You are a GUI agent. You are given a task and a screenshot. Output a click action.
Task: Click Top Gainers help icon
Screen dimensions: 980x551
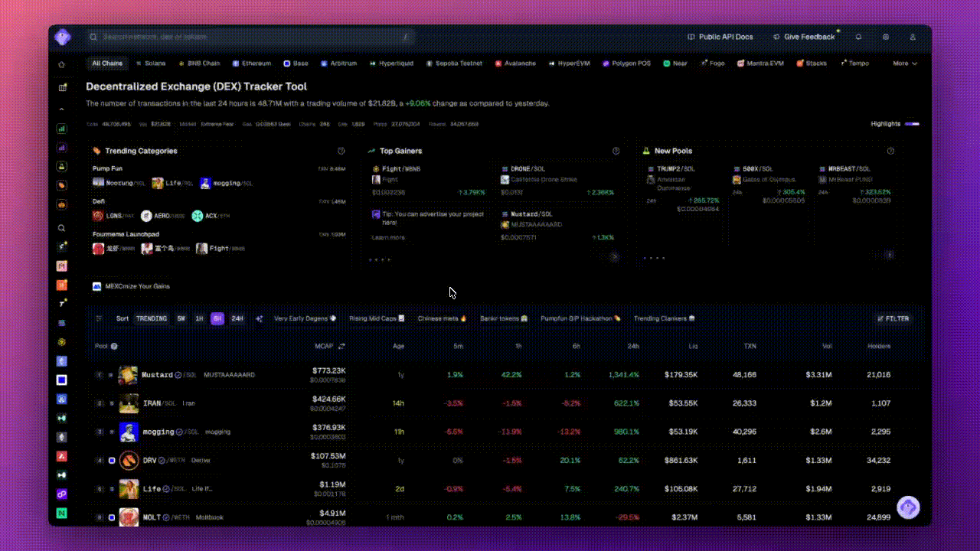616,151
